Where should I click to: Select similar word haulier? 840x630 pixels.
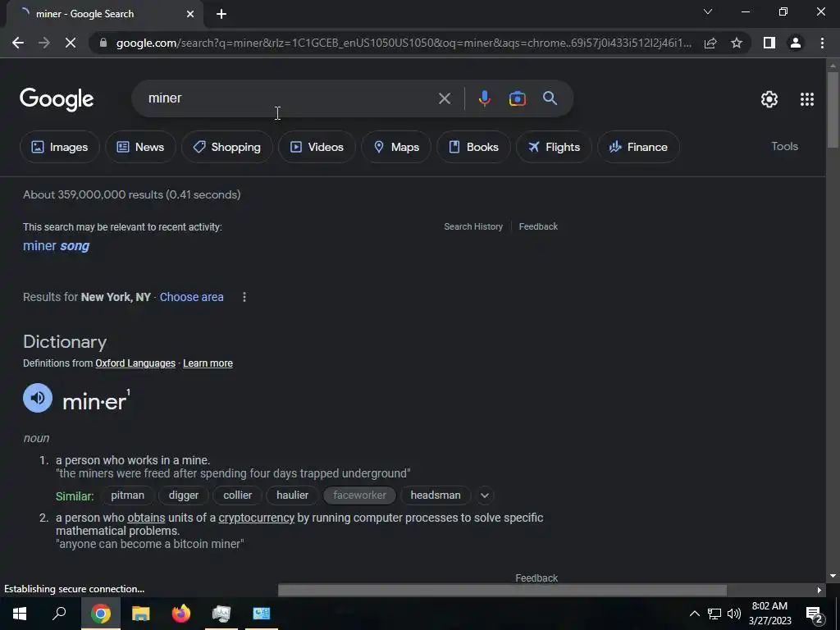[293, 495]
